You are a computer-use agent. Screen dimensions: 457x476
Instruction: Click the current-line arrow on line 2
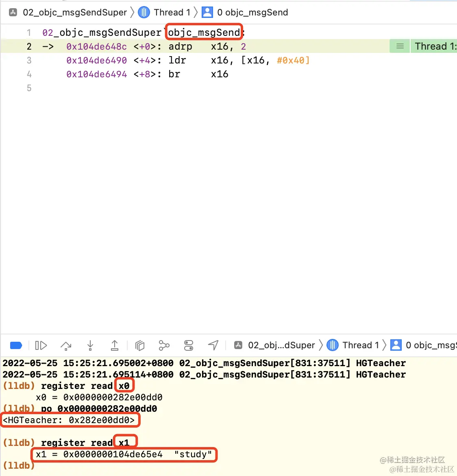(x=48, y=47)
